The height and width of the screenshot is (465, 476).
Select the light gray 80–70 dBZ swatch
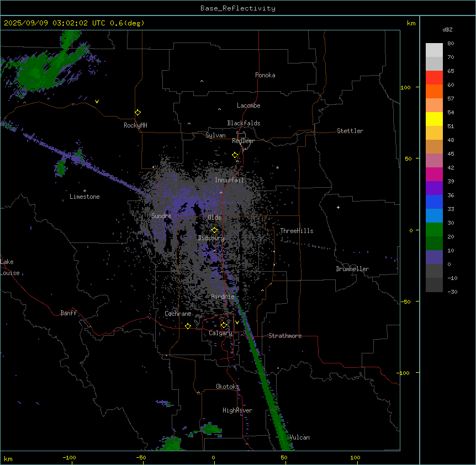[x=434, y=50]
